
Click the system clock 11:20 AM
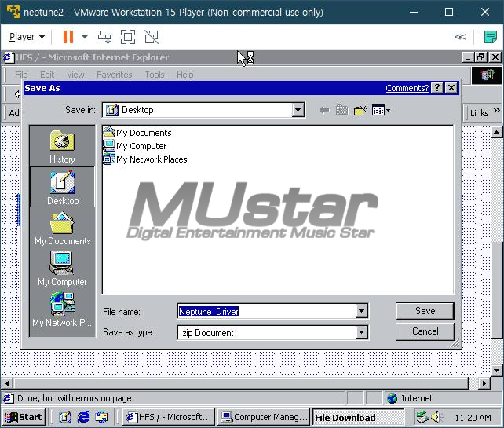[473, 418]
